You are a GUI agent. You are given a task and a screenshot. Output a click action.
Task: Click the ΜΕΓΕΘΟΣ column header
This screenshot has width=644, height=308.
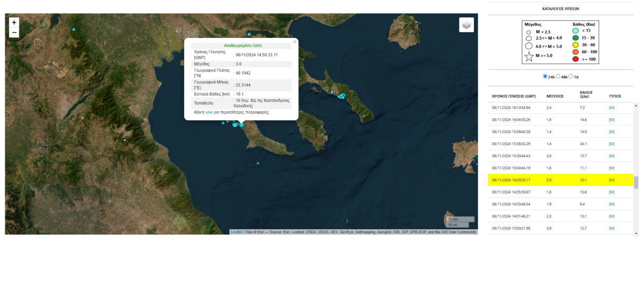pyautogui.click(x=554, y=96)
